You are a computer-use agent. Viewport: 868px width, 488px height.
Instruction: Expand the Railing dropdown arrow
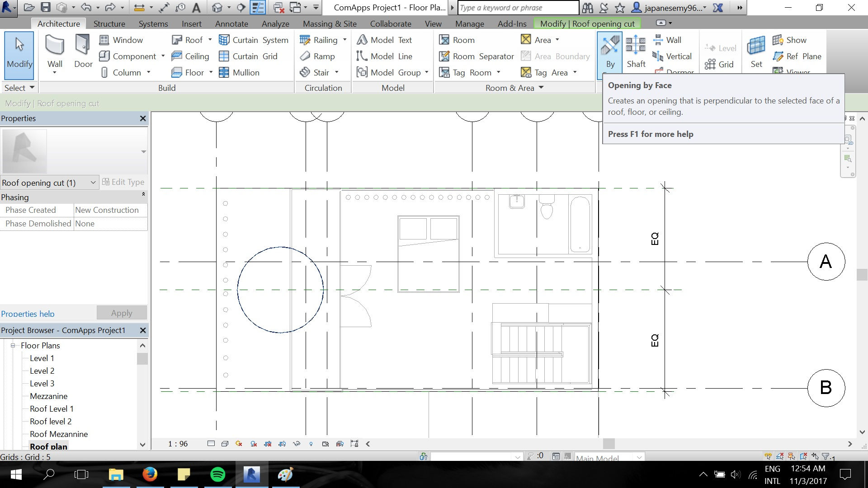coord(344,40)
